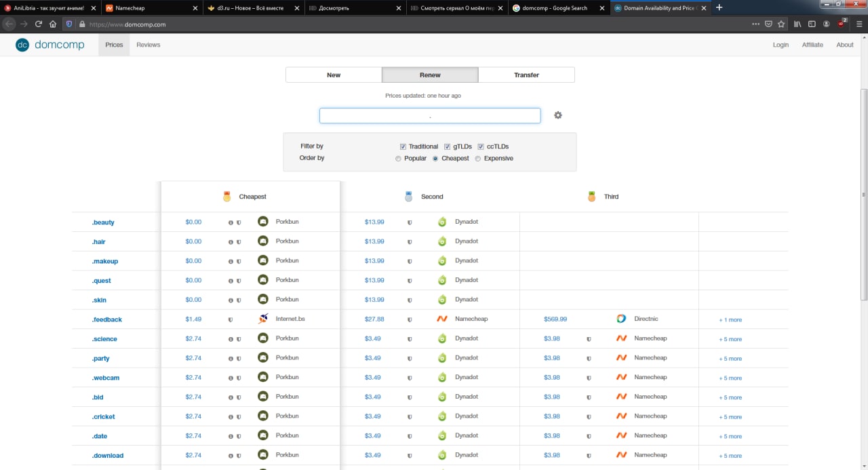Select the Expensive order radio button

(478, 159)
